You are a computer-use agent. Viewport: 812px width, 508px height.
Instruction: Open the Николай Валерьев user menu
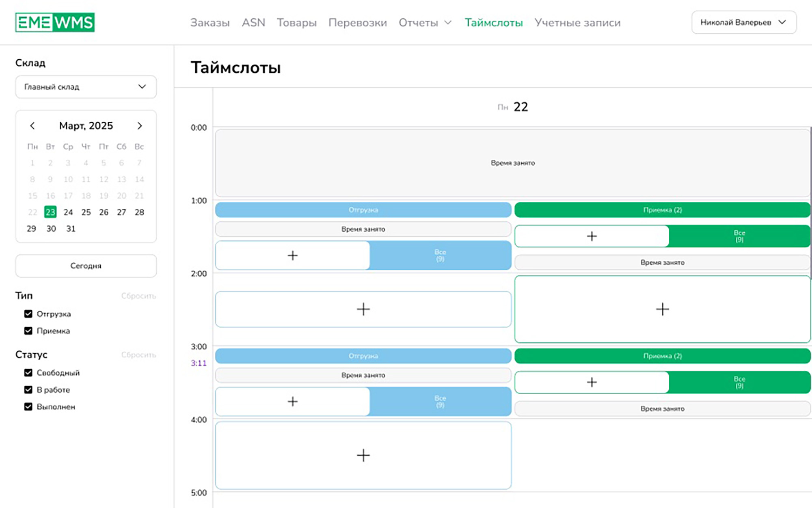[743, 22]
